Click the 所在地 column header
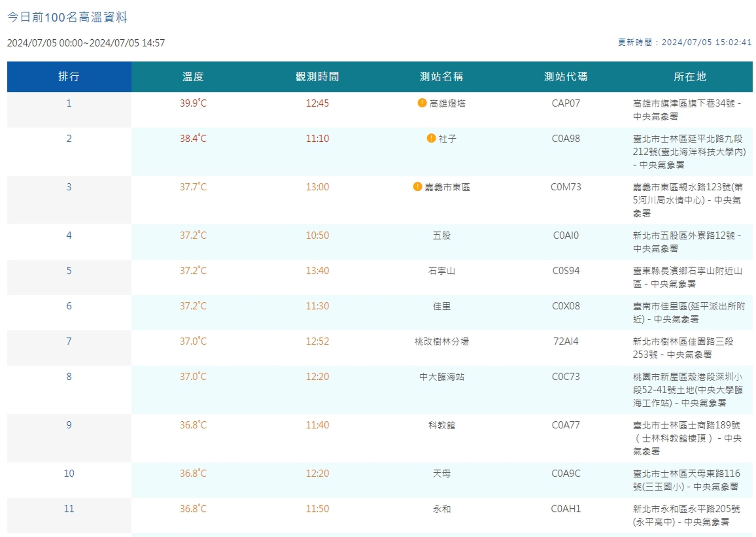 click(690, 76)
